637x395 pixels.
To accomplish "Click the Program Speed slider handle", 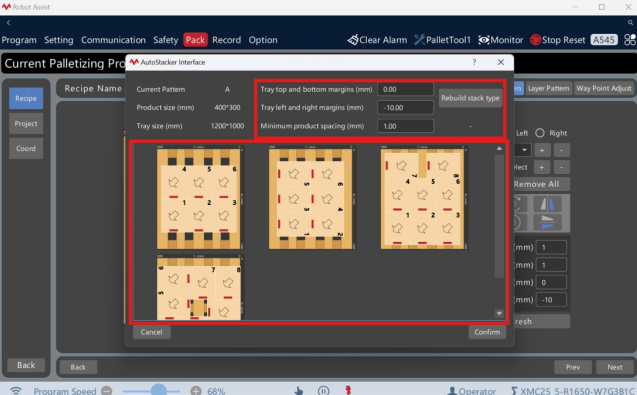I will pyautogui.click(x=158, y=390).
